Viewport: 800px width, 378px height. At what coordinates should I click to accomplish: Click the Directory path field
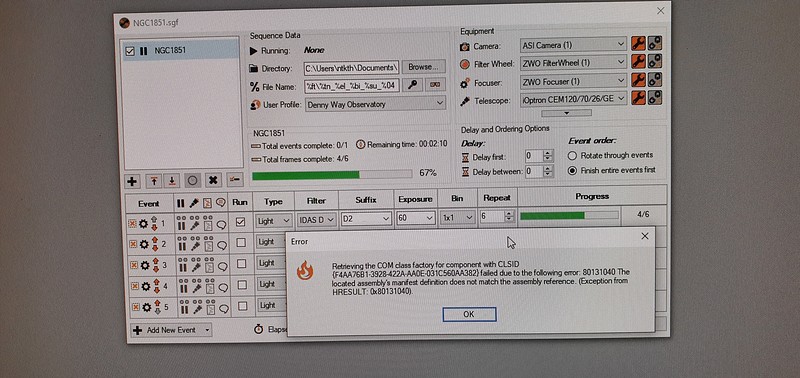(x=352, y=67)
